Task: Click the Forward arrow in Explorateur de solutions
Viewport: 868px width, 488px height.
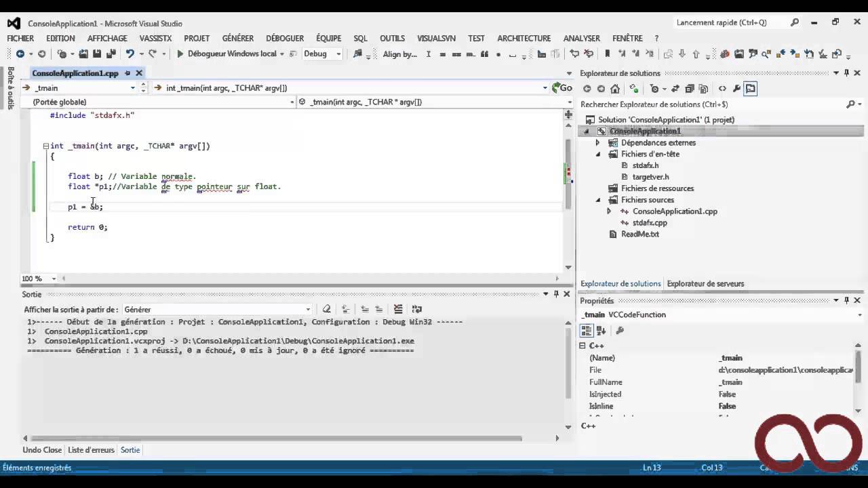Action: (601, 89)
